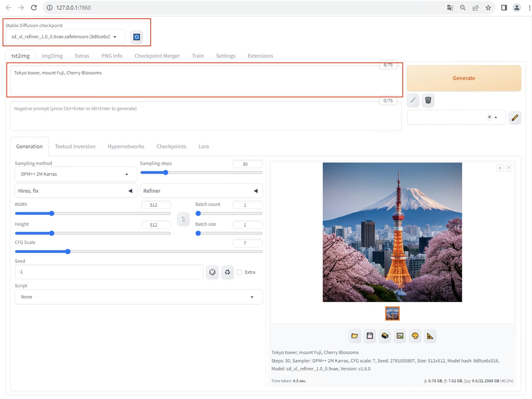
Task: Click the recycle reuse seed icon
Action: click(x=227, y=272)
